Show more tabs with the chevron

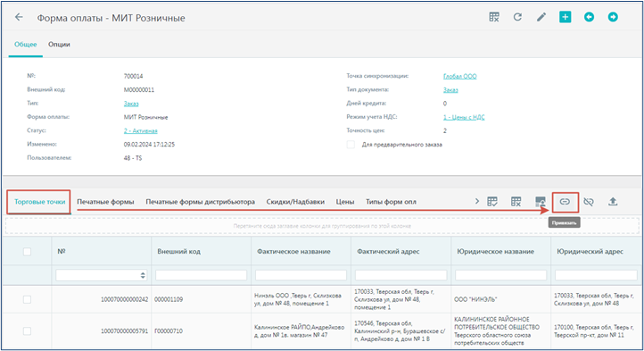click(477, 201)
